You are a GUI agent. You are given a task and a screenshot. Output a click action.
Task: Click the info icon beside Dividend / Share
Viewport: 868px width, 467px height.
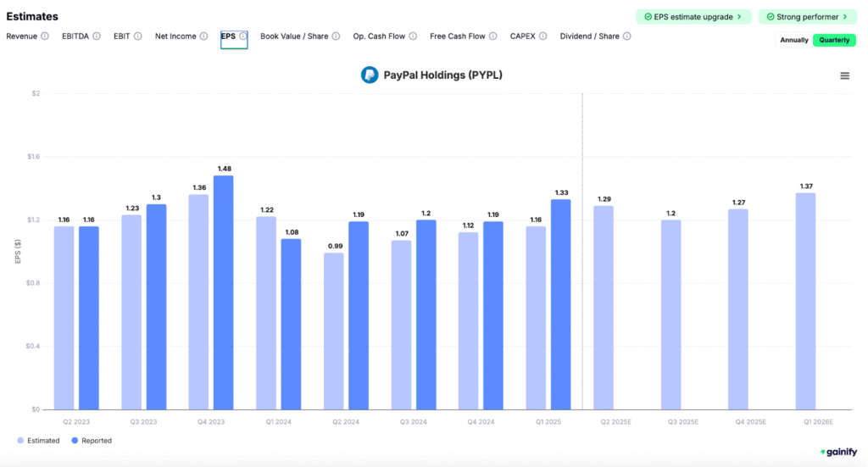[x=626, y=36]
